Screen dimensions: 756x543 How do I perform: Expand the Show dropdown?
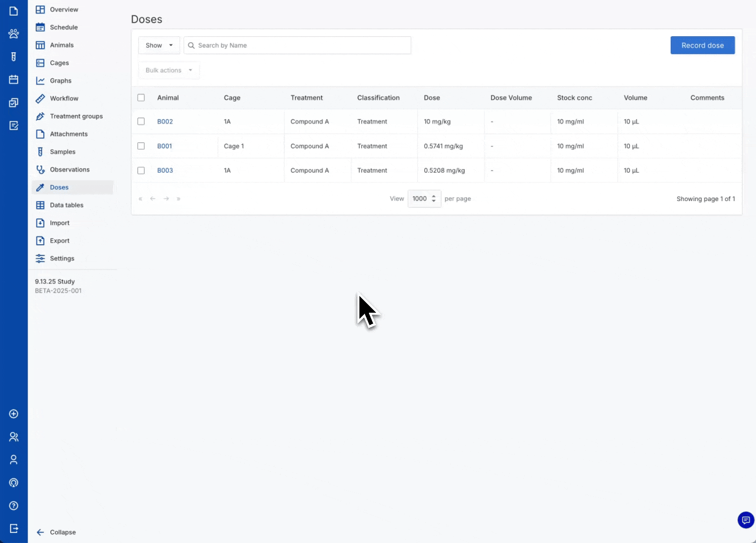[159, 45]
